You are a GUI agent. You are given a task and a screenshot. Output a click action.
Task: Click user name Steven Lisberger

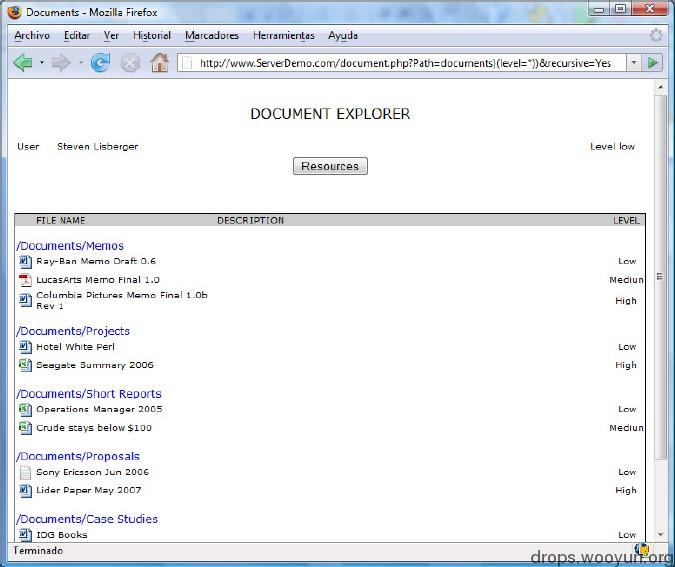98,147
